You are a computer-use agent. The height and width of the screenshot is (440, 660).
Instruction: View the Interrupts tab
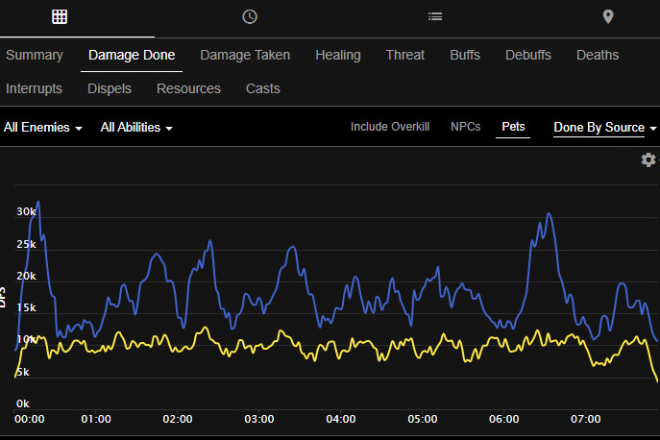pyautogui.click(x=34, y=89)
